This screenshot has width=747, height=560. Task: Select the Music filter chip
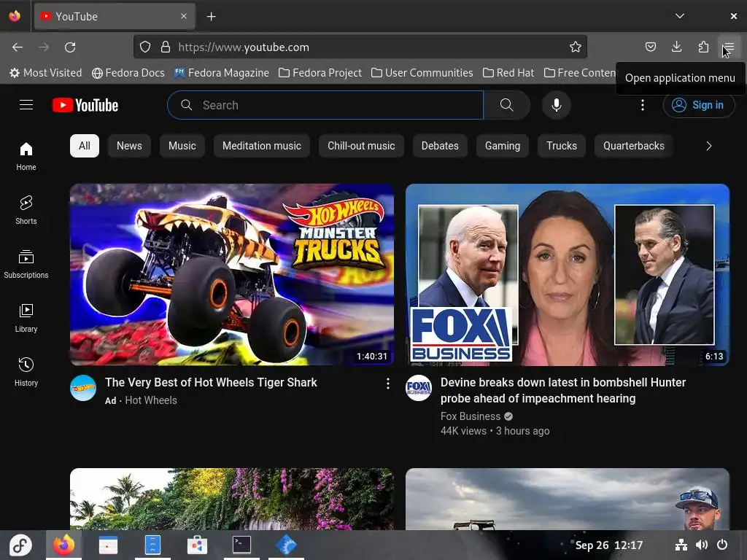182,146
